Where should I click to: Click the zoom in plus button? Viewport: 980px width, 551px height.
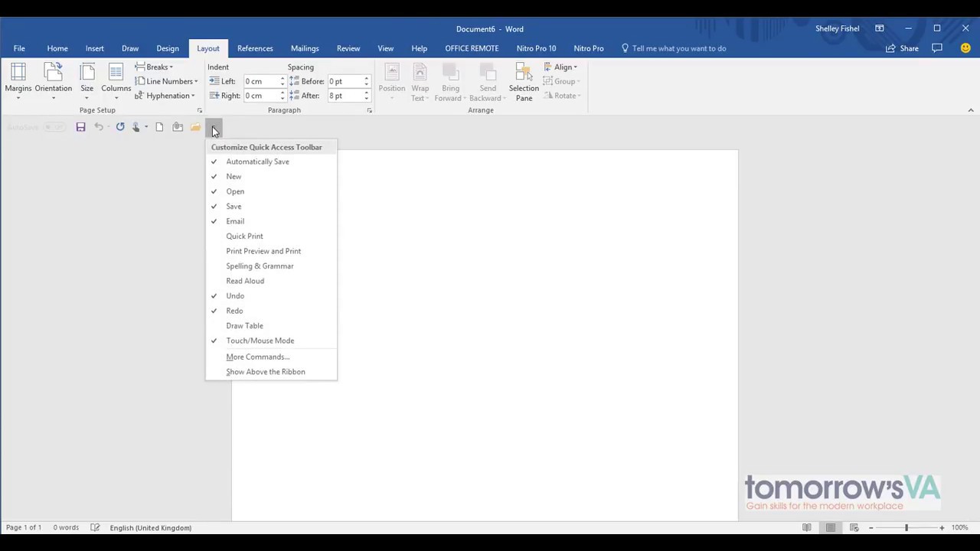pyautogui.click(x=942, y=527)
